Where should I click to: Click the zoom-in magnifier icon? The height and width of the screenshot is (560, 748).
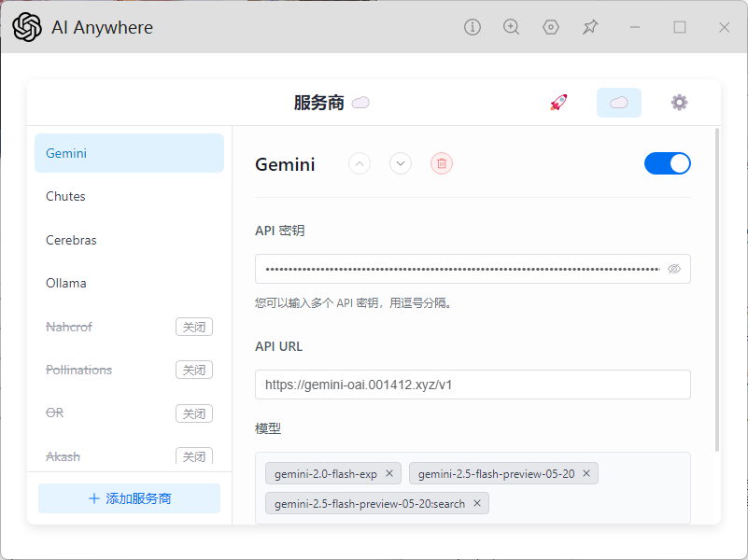pyautogui.click(x=512, y=27)
